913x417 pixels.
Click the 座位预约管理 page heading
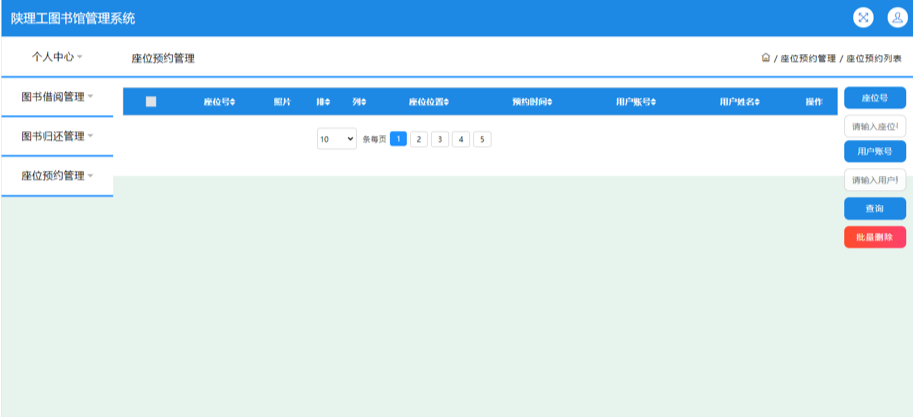(163, 58)
